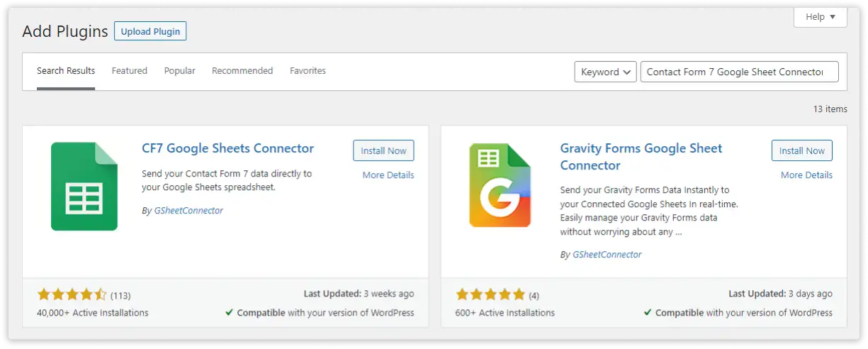
Task: Install the Gravity Forms Google Sheet Connector
Action: coord(801,150)
